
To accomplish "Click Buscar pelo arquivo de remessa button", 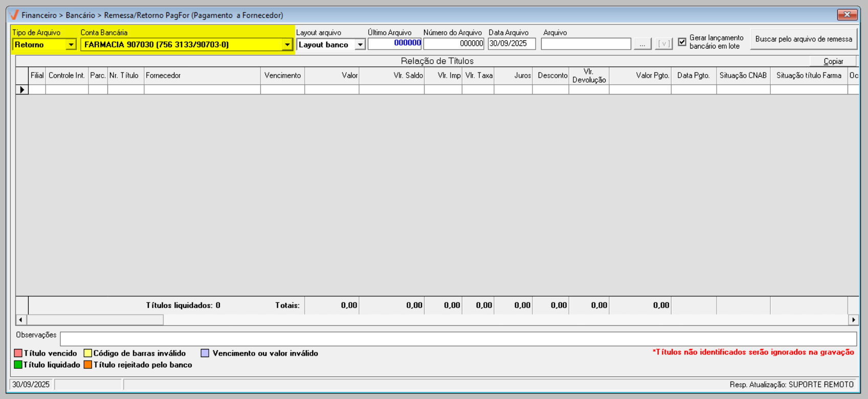I will click(803, 39).
